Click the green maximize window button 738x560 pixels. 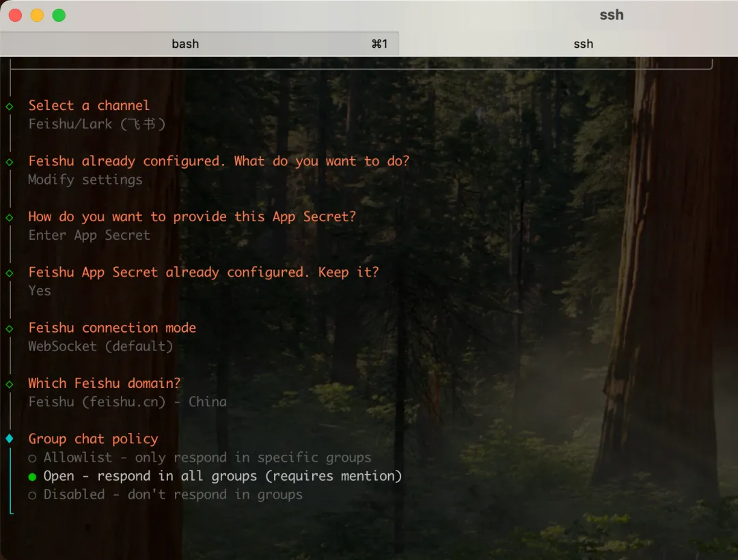59,15
